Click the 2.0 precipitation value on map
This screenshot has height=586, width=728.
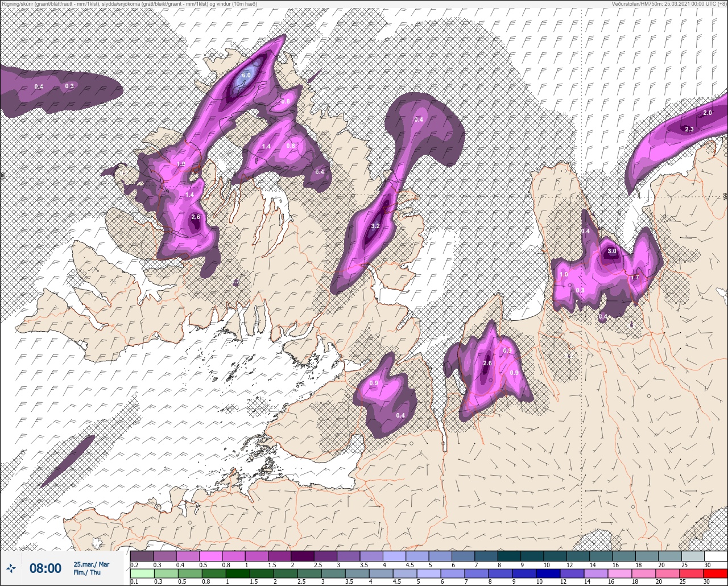pos(708,113)
